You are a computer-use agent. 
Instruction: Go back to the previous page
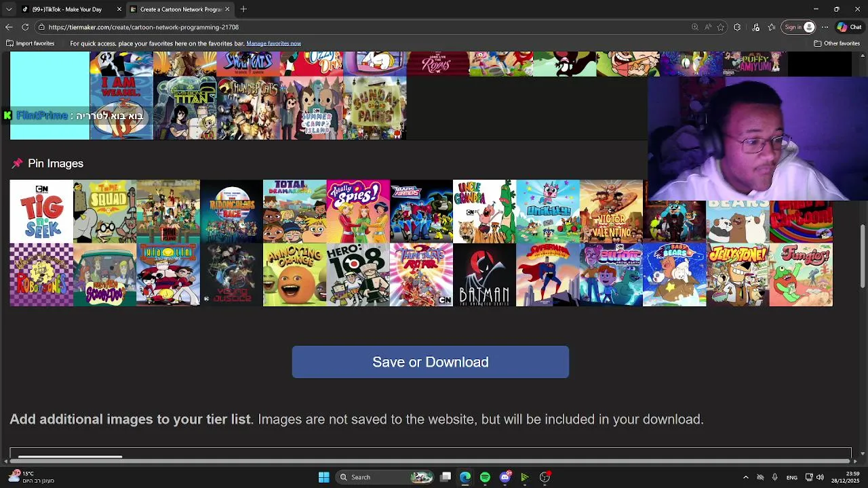point(9,27)
